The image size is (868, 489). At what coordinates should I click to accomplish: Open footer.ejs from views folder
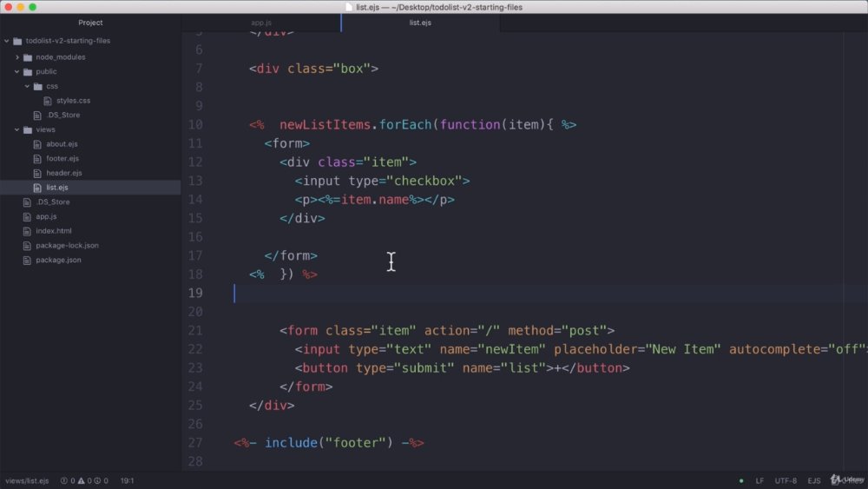(62, 158)
